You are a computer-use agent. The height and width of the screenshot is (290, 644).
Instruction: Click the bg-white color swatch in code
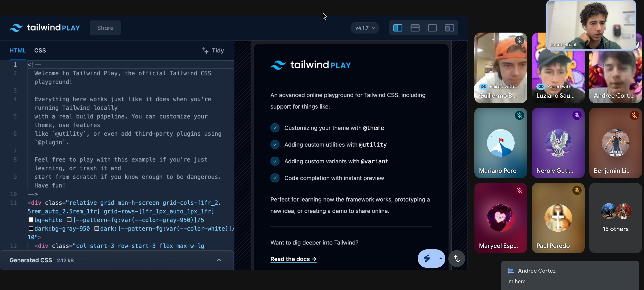pyautogui.click(x=31, y=220)
